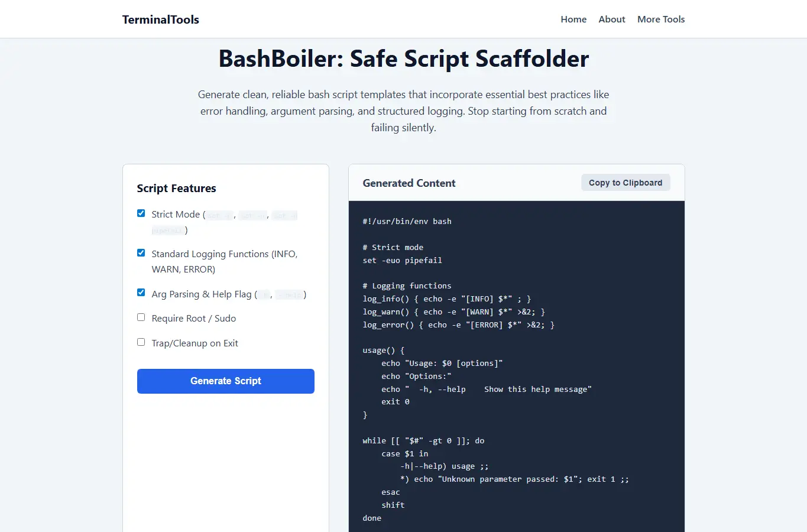Toggle Standard Logging Functions checkbox

click(x=141, y=253)
